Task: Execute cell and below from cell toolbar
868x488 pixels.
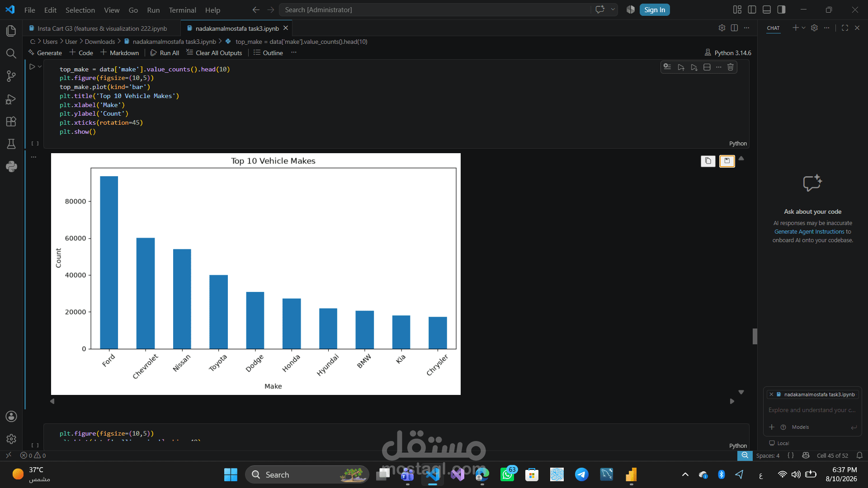Action: pos(694,67)
